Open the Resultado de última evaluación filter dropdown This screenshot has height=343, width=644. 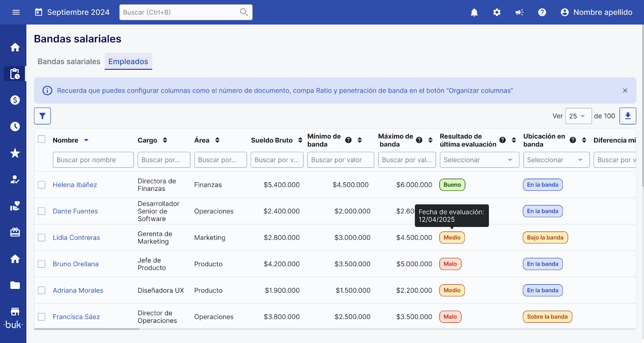tap(479, 160)
